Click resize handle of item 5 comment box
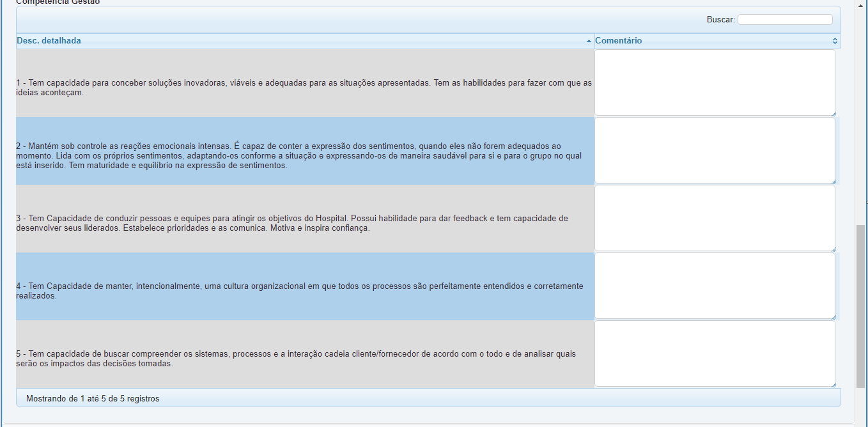This screenshot has height=427, width=868. point(832,384)
